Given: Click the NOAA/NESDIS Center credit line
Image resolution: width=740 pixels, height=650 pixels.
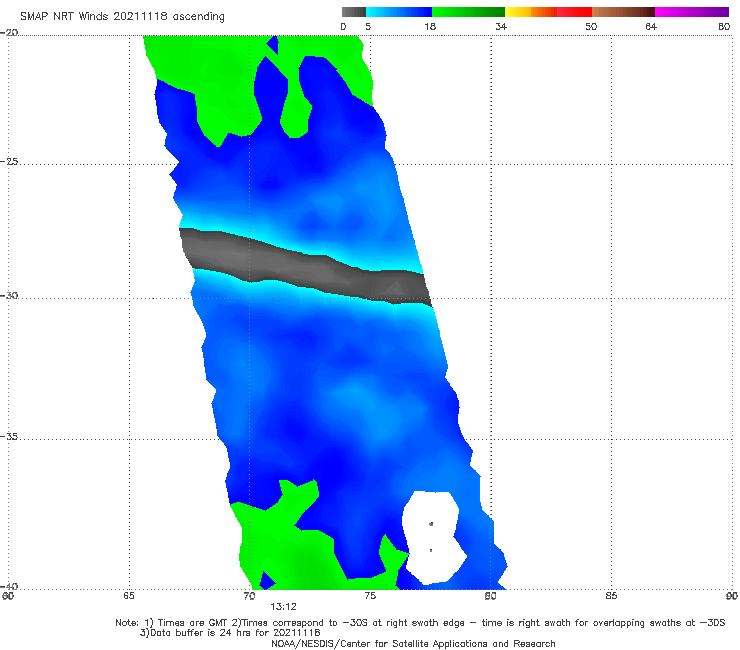Looking at the screenshot, I should coord(413,643).
